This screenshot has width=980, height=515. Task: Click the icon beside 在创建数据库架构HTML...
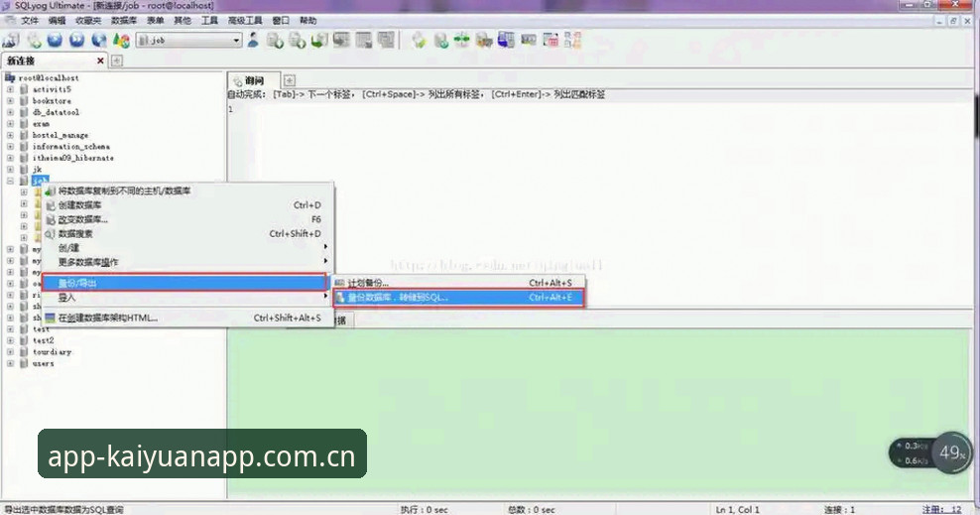pos(50,319)
